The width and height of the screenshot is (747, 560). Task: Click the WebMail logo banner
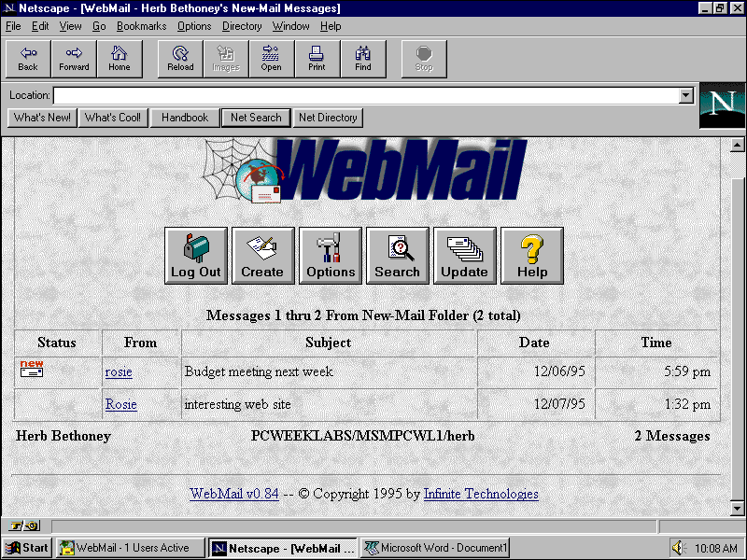[364, 171]
